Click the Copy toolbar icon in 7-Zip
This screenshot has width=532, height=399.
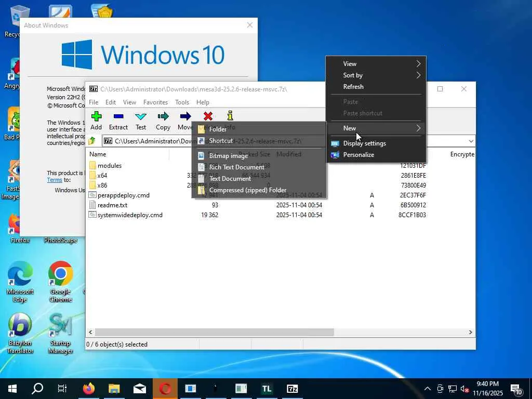point(163,116)
